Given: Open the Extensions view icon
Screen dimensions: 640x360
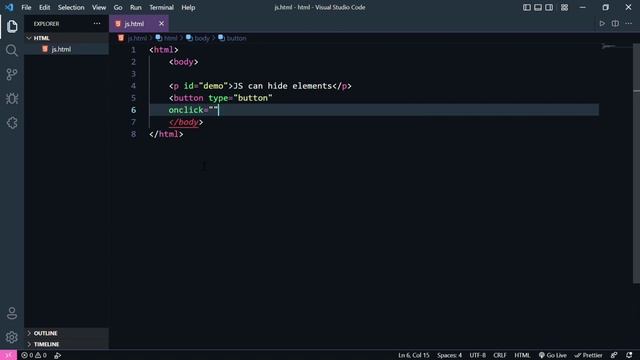Looking at the screenshot, I should [x=12, y=122].
